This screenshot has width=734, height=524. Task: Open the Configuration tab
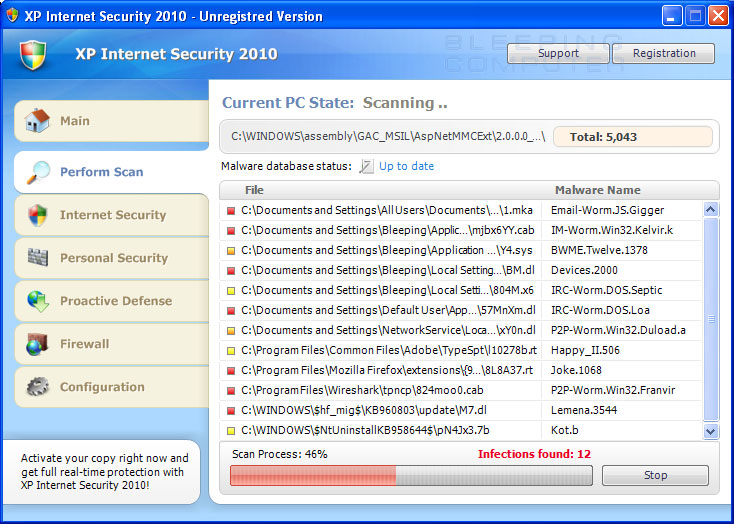[111, 387]
